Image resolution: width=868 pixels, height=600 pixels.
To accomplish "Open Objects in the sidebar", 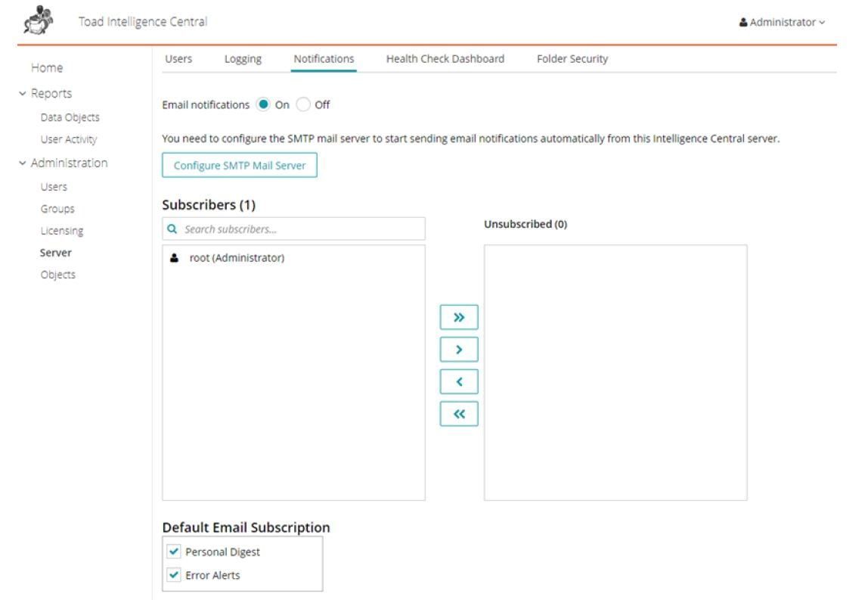I will 57,275.
